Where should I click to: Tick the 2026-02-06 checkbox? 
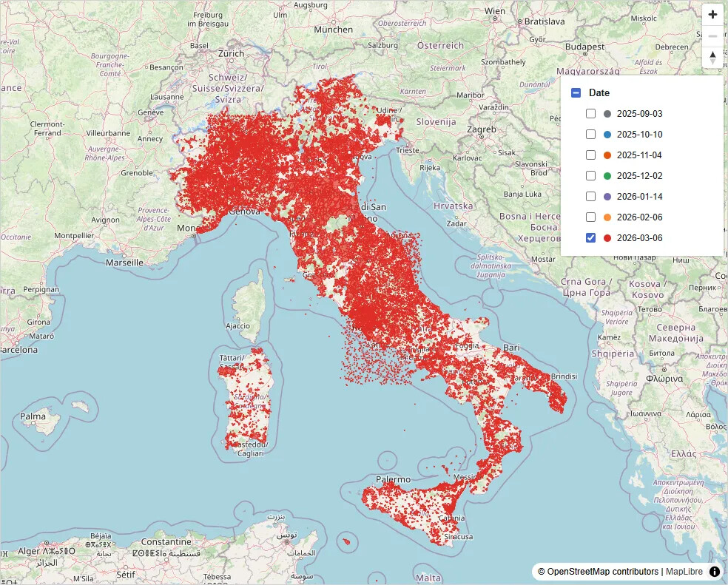pyautogui.click(x=590, y=217)
